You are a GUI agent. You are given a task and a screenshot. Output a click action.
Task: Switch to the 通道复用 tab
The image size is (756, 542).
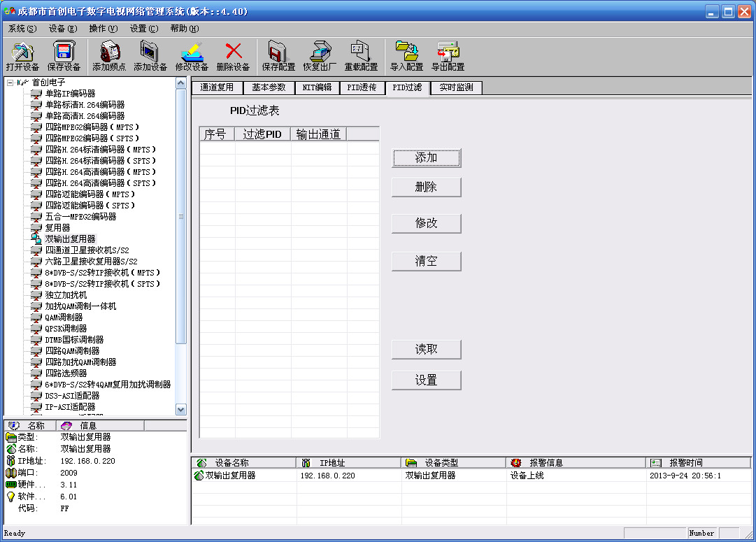[217, 87]
